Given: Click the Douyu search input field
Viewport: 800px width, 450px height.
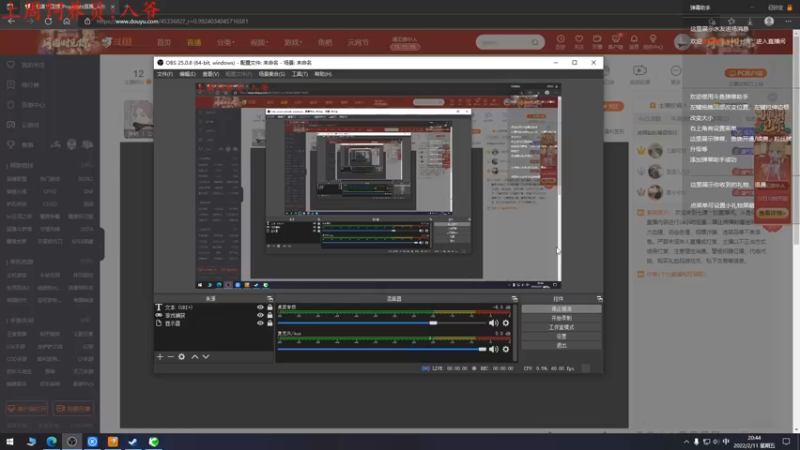Looking at the screenshot, I should click(x=505, y=42).
